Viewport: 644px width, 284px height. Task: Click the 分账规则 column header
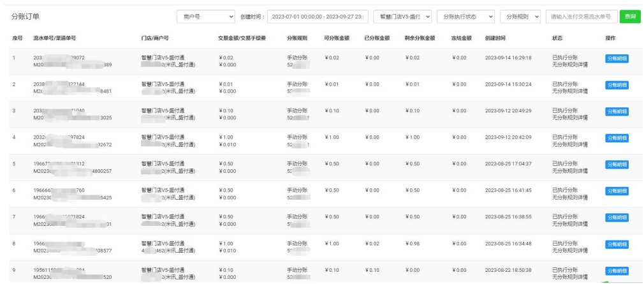tap(297, 38)
